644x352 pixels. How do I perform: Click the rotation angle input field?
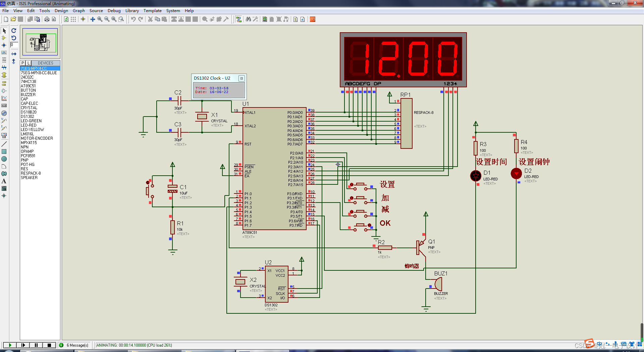[14, 45]
